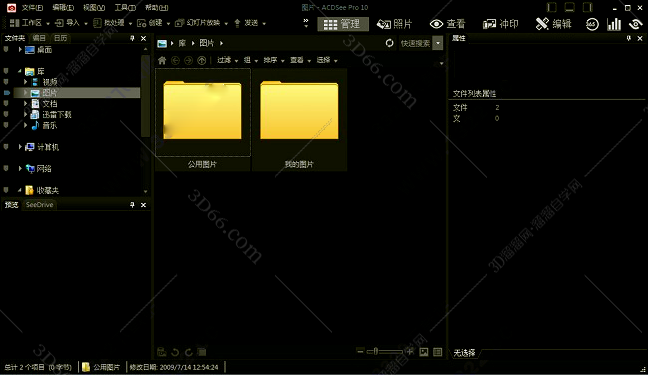Click the 快速搜索 quick search field
Viewport: 648px width, 375px height.
(x=415, y=43)
